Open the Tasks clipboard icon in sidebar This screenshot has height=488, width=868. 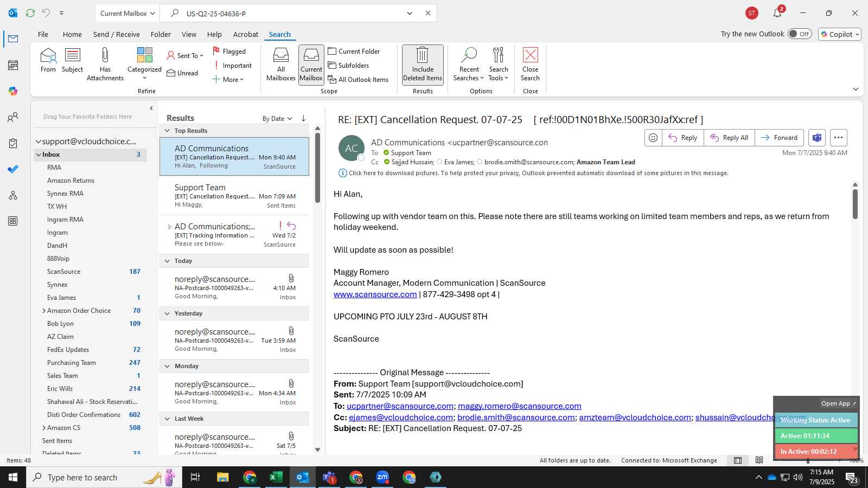pos(13,143)
